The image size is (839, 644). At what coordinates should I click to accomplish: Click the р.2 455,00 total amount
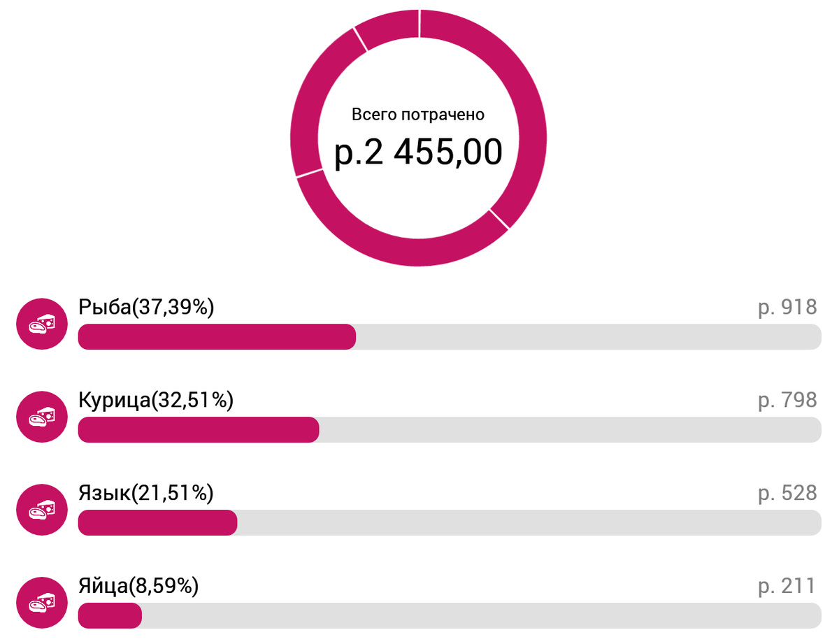coord(418,153)
